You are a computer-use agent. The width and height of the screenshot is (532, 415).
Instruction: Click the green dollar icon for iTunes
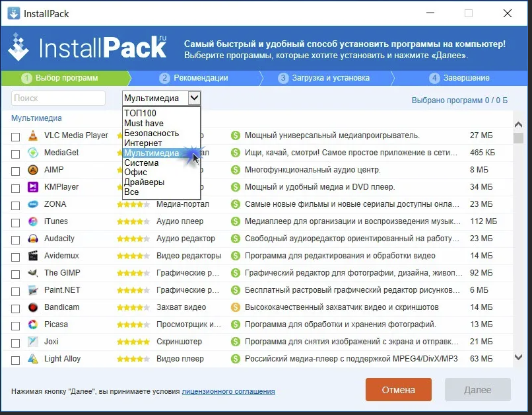point(236,221)
